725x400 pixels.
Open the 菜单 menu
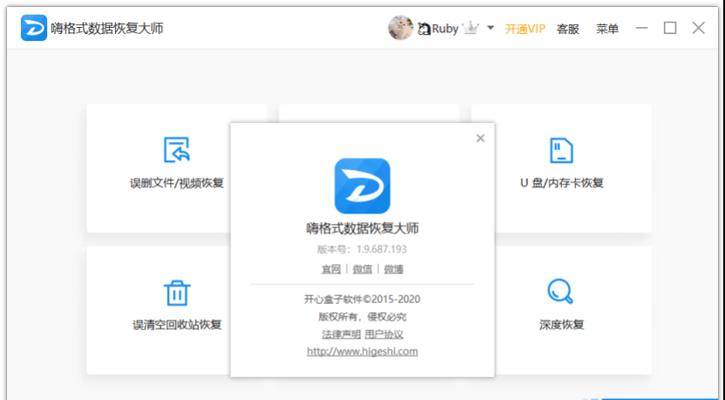(x=607, y=29)
